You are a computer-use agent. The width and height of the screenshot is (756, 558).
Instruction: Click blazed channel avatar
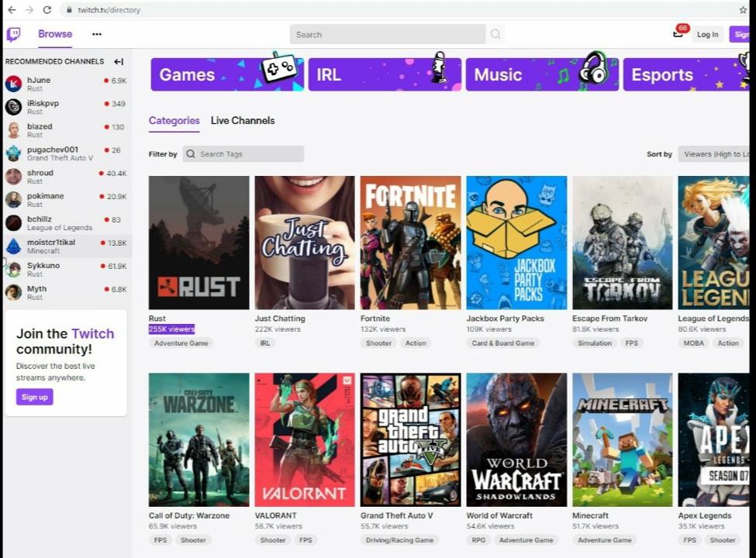tap(13, 130)
